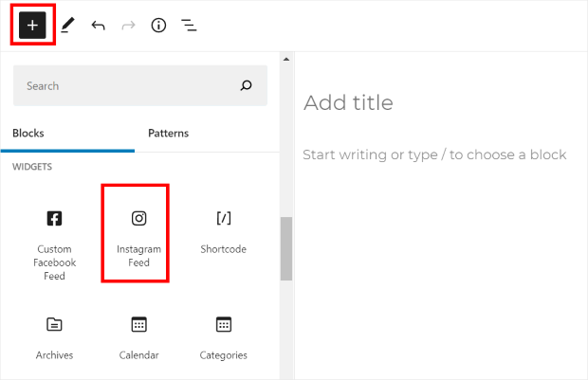Click the scrollbar up arrow
This screenshot has height=380, width=588.
tap(285, 59)
